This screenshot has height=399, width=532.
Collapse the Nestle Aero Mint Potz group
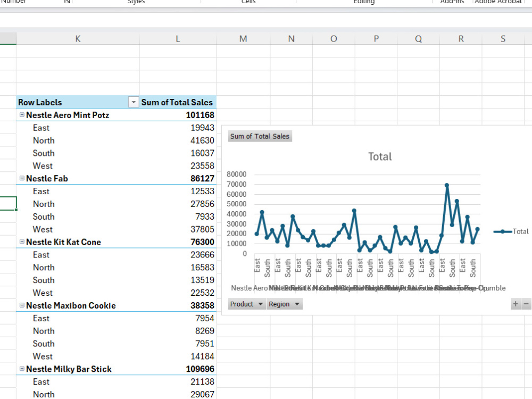(22, 115)
